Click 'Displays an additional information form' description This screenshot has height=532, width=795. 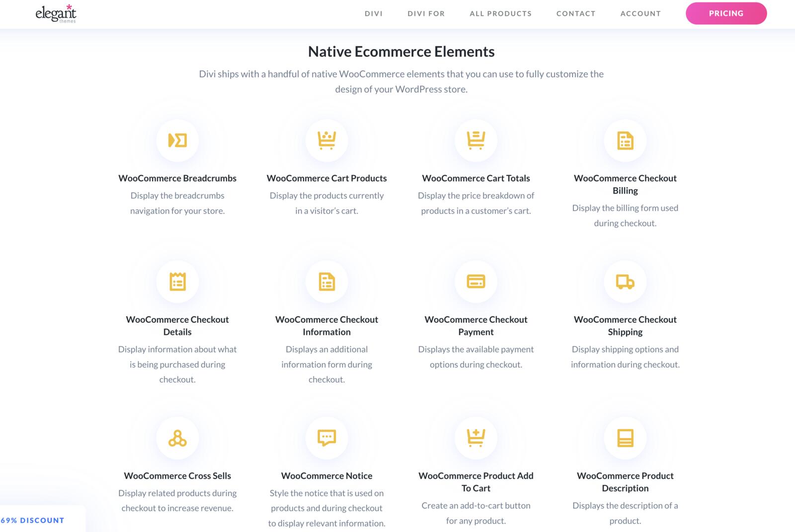326,364
